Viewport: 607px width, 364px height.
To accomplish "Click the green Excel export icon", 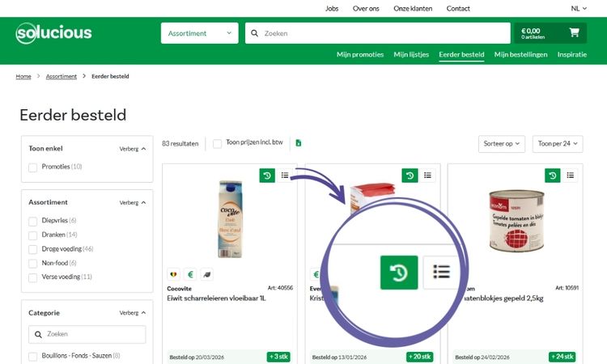I will 299,143.
